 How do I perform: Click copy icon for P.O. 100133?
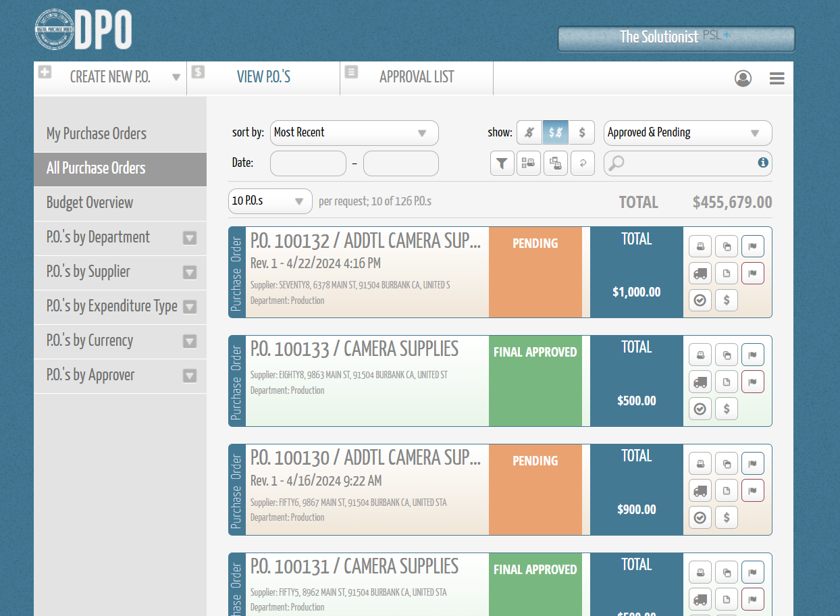(727, 355)
